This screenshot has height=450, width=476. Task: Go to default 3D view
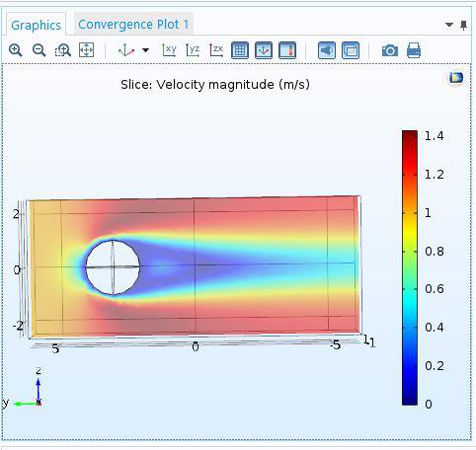[x=126, y=50]
